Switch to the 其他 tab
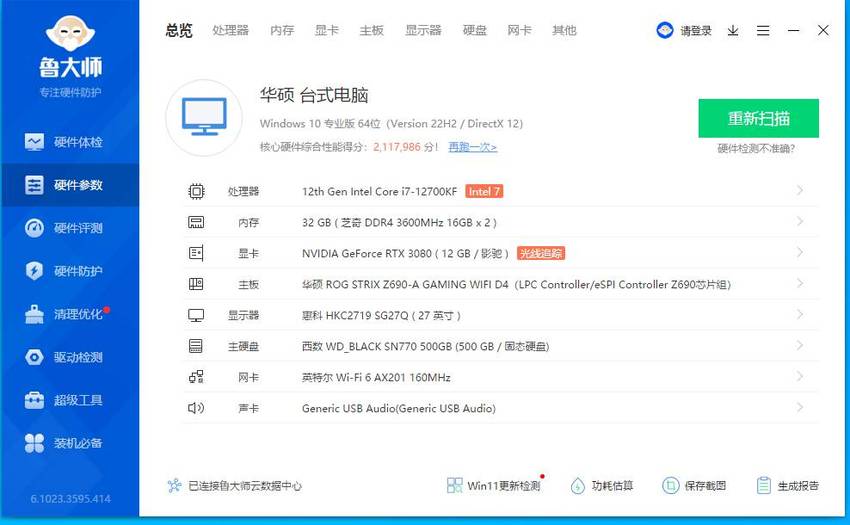The image size is (850, 525). 564,30
